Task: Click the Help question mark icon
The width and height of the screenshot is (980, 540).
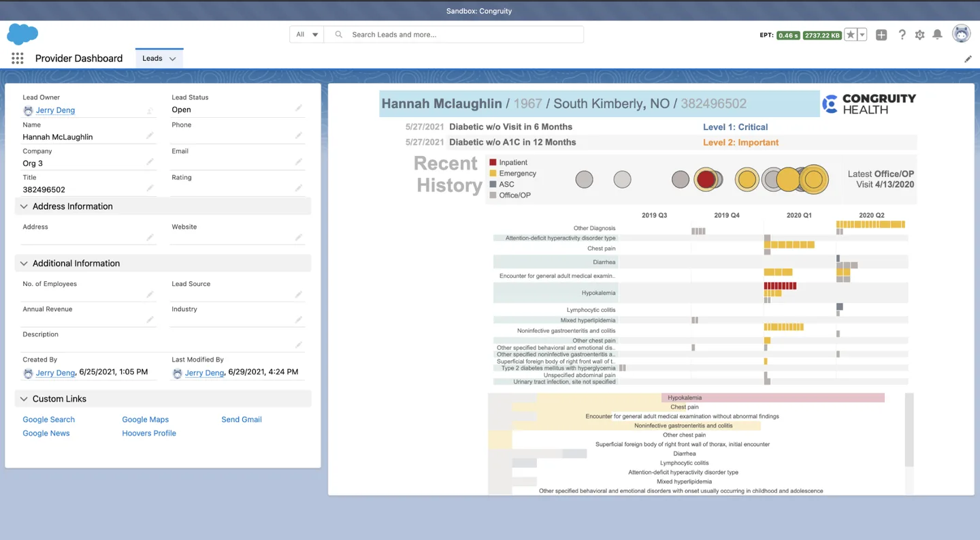Action: tap(902, 34)
